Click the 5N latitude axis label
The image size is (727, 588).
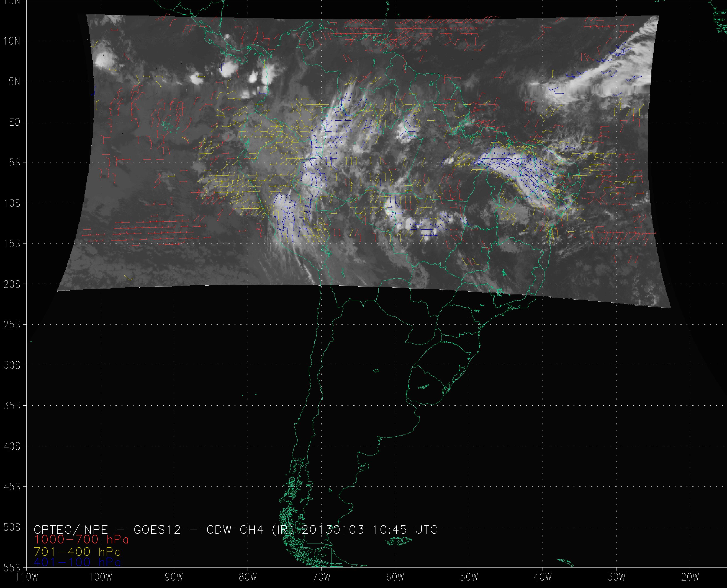pyautogui.click(x=15, y=82)
